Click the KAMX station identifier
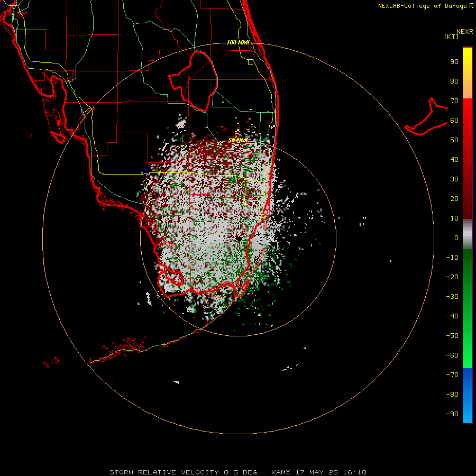Screen dimensions: 476x476 pos(281,472)
